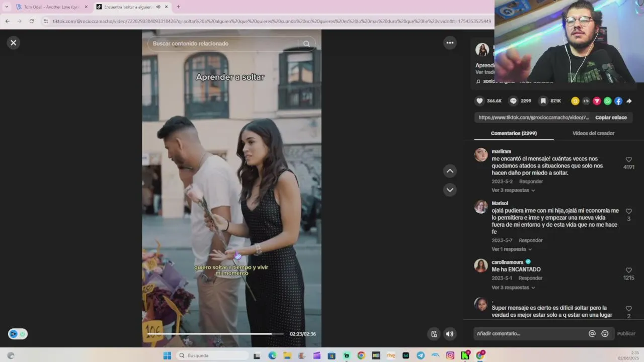
Task: Focus the 'Añadir comentario' input field
Action: click(530, 334)
